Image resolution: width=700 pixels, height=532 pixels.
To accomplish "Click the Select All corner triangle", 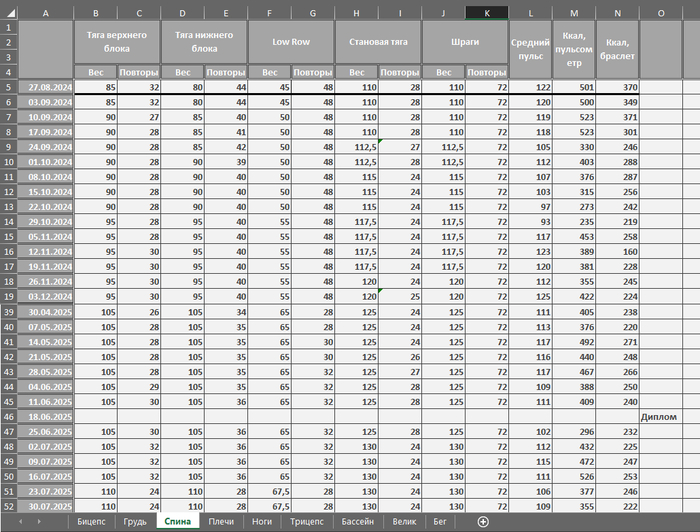I will coord(9,13).
